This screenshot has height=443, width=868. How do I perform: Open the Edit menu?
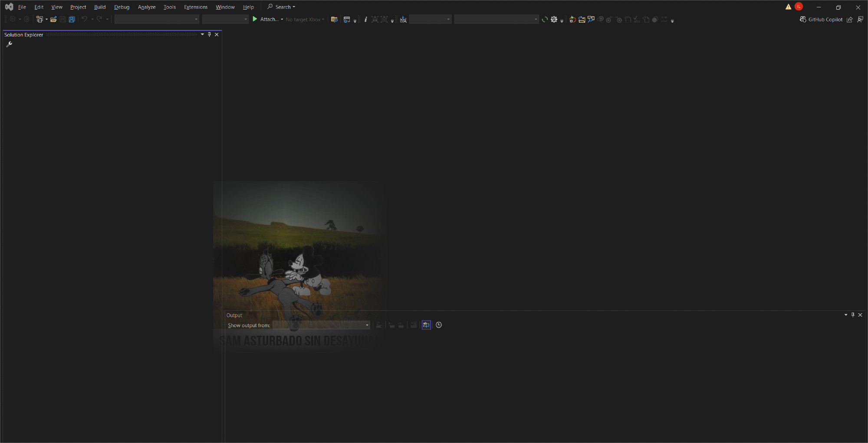click(39, 7)
